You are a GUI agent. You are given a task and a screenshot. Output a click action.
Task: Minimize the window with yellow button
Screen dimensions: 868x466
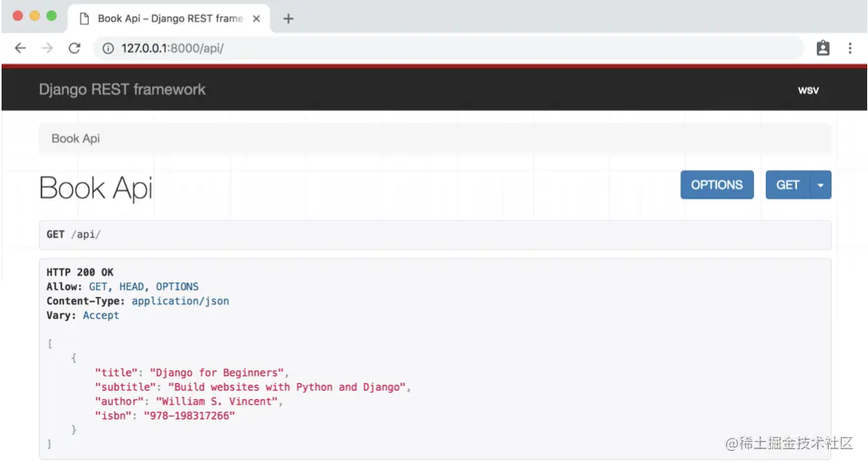click(x=35, y=15)
